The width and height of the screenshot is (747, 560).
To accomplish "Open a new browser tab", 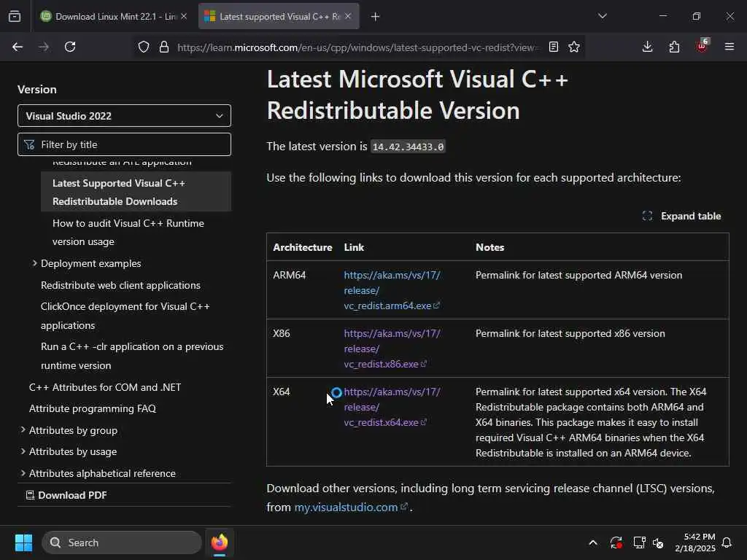I will coord(376,17).
